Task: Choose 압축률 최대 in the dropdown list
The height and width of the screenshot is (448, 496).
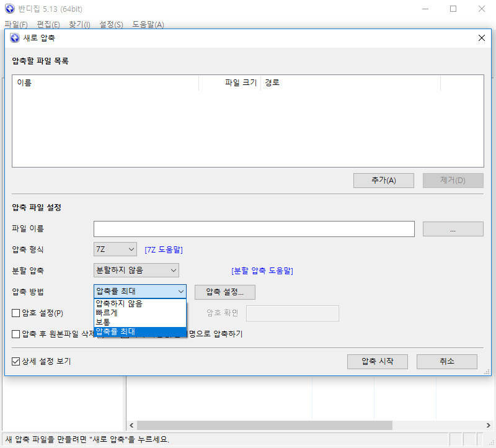Action: [140, 331]
